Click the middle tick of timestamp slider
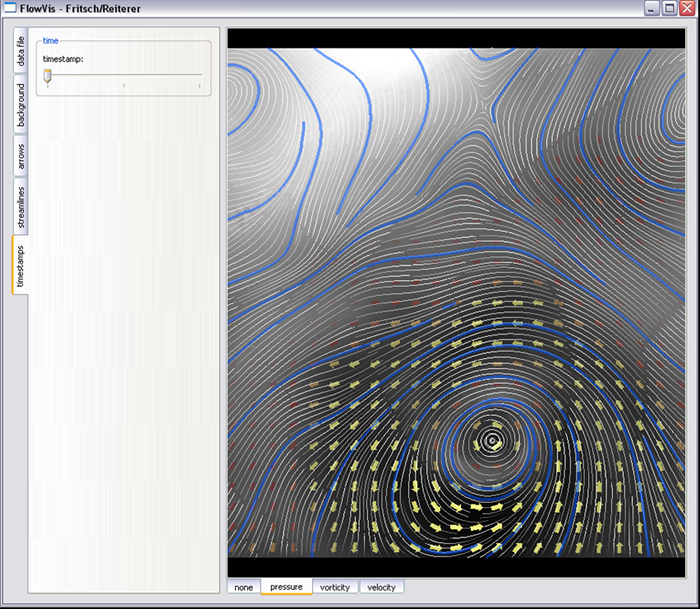Image resolution: width=700 pixels, height=609 pixels. point(124,86)
